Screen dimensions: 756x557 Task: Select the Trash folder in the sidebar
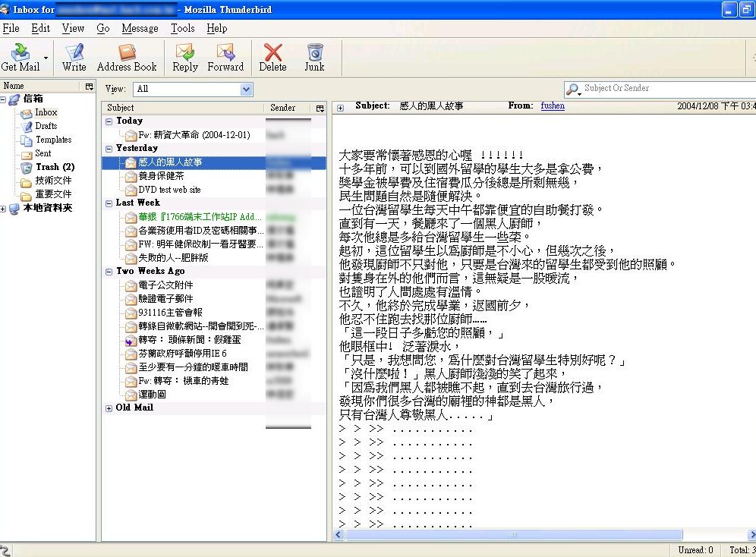click(x=55, y=167)
